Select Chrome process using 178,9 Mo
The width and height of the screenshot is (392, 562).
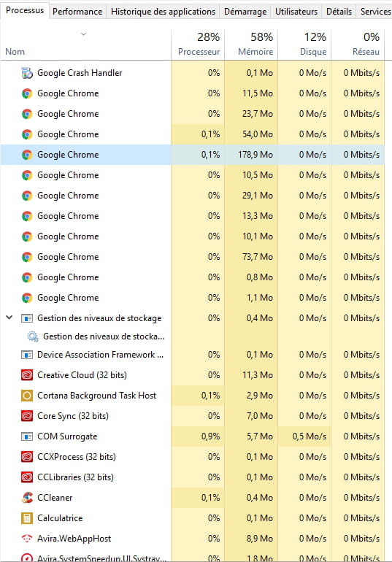tap(193, 155)
